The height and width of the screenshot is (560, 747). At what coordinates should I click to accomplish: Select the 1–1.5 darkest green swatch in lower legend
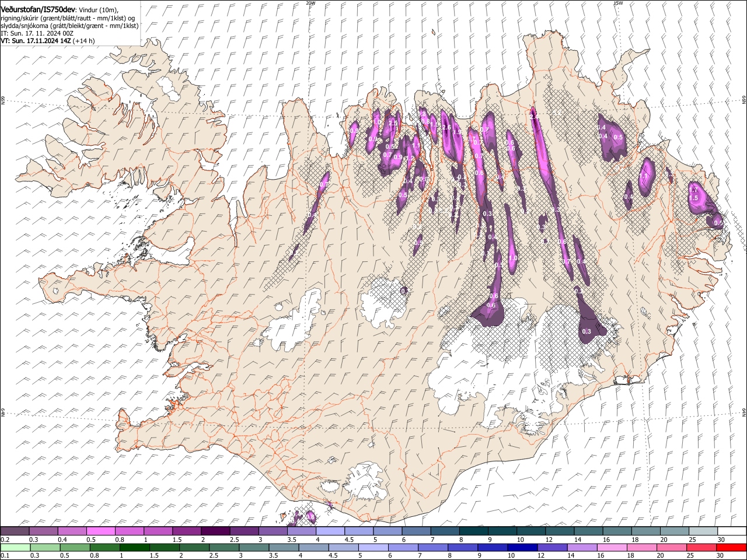[134, 547]
